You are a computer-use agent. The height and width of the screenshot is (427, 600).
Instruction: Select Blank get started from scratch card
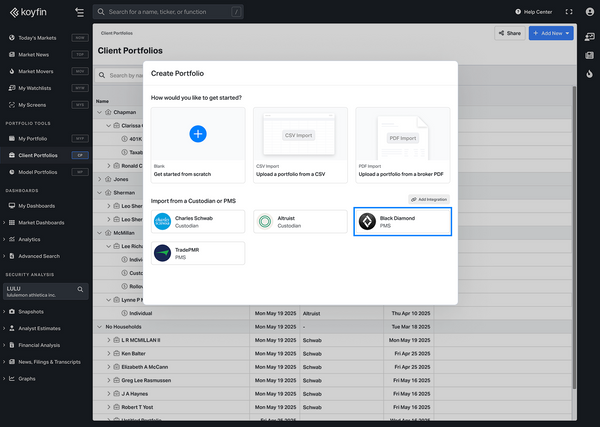coord(198,145)
